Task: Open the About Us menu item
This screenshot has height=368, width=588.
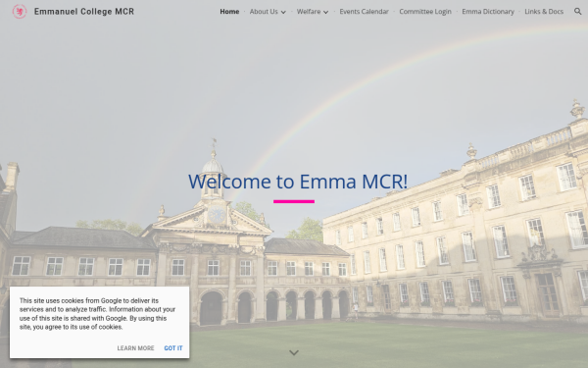Action: tap(264, 12)
